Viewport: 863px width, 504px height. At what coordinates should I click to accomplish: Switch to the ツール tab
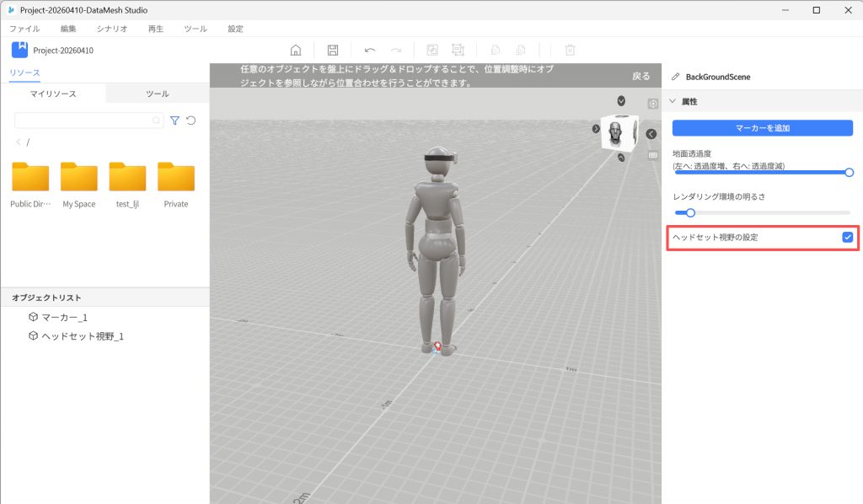coord(157,94)
